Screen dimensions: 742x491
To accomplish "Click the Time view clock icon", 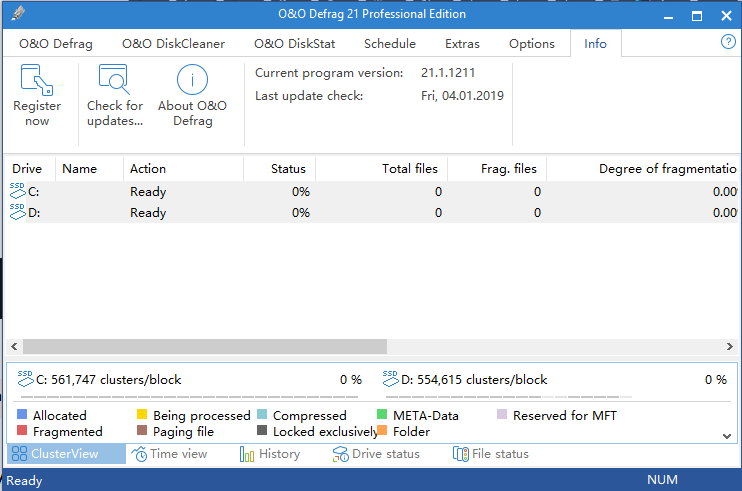I will pyautogui.click(x=139, y=454).
